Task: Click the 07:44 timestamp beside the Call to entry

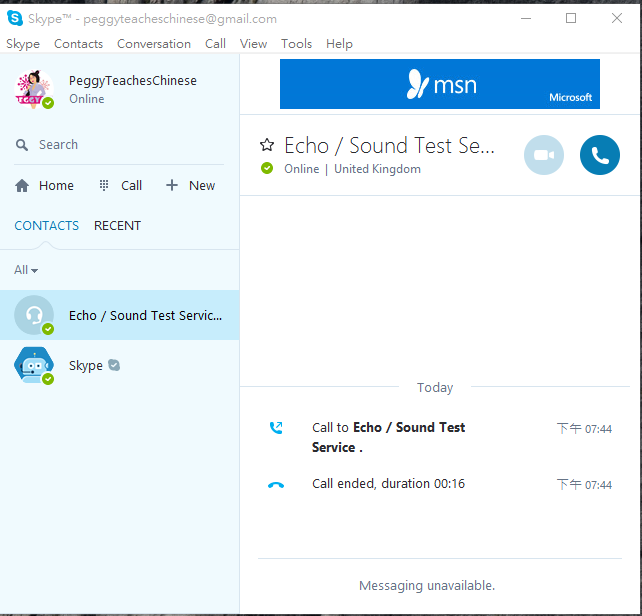Action: tap(584, 429)
